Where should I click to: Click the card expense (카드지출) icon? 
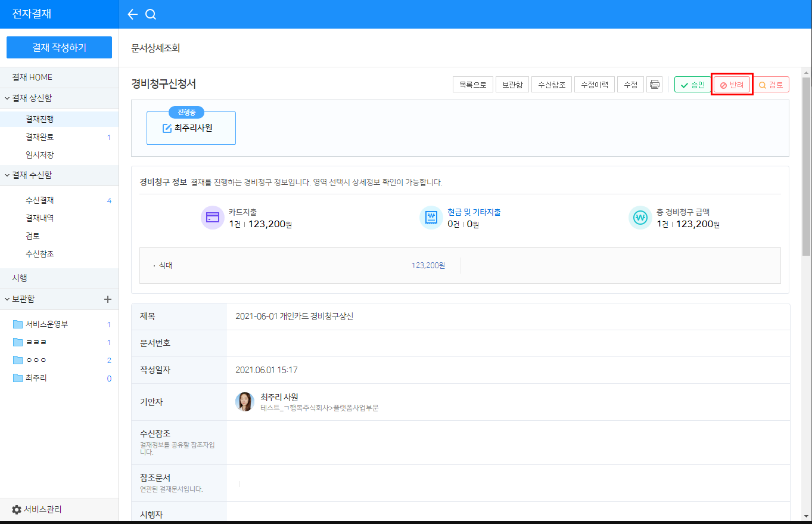213,218
